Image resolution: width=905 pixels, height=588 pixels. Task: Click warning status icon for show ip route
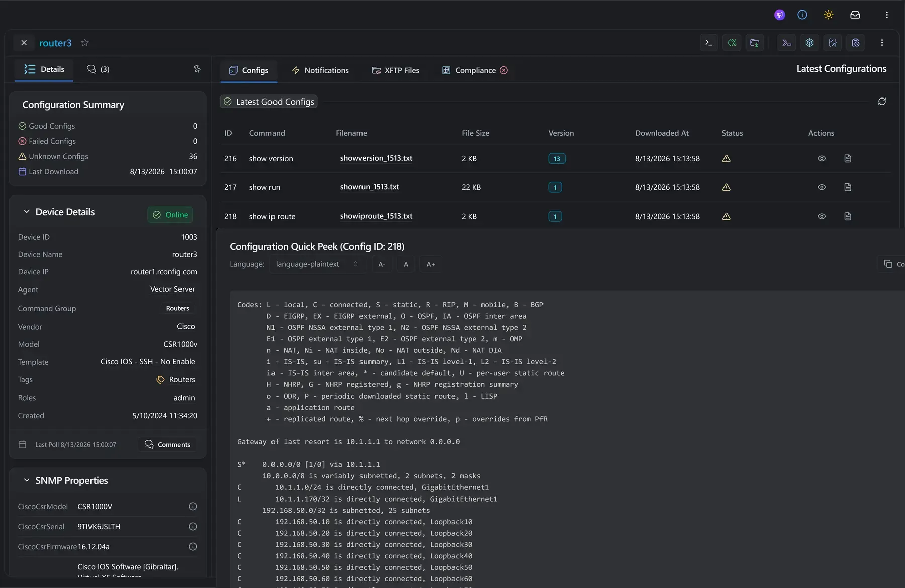(x=726, y=217)
